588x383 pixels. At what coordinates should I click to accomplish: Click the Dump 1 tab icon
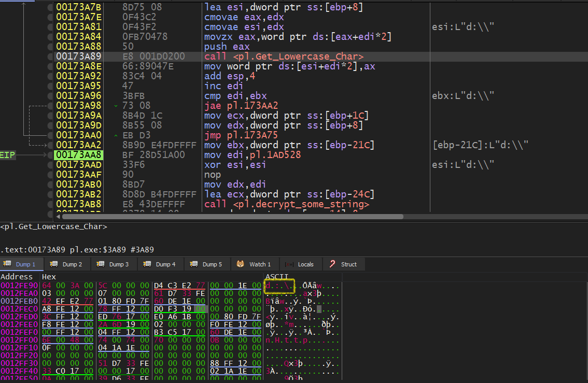click(7, 264)
